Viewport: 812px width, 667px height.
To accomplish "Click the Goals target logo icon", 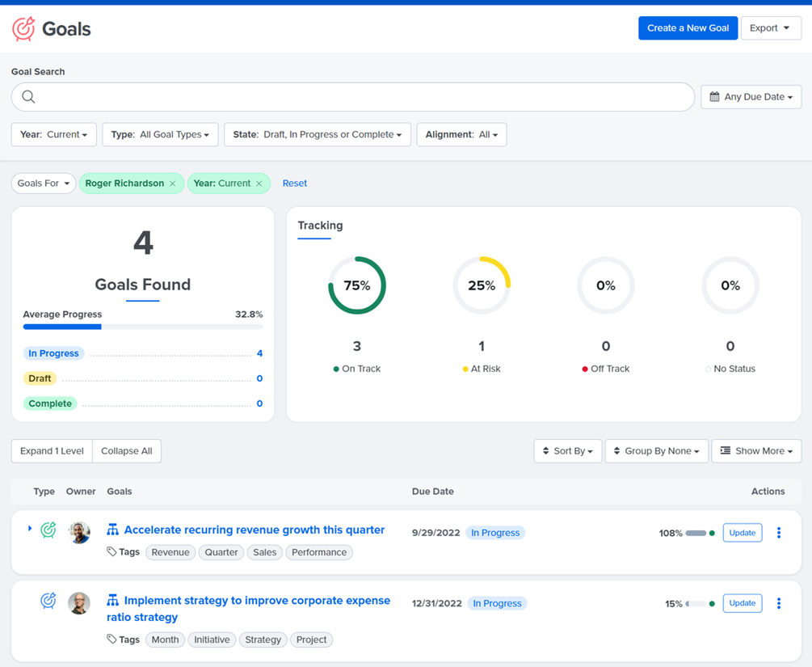I will [23, 28].
